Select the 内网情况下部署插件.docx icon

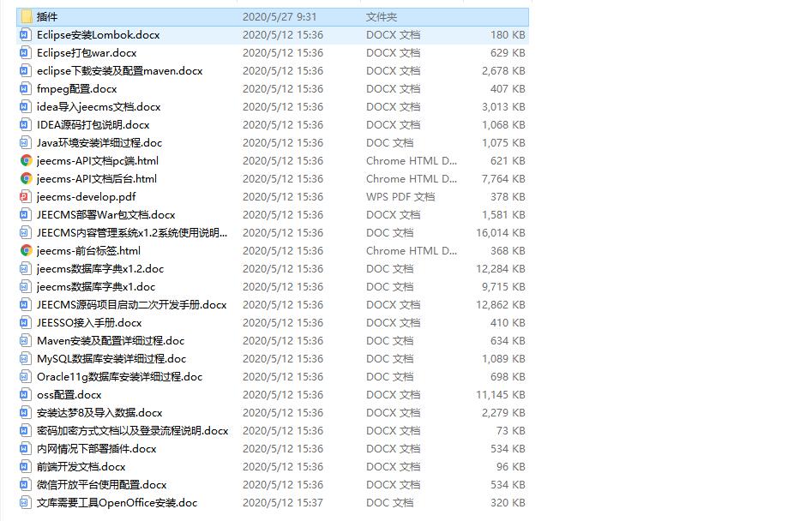25,448
